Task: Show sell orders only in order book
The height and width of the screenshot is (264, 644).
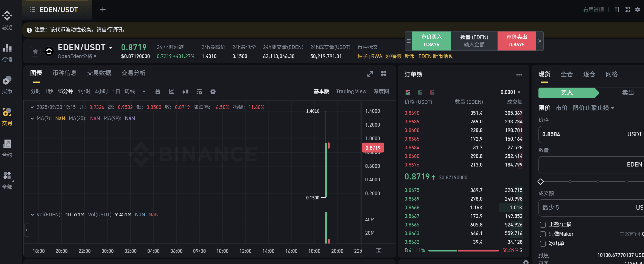Action: tap(432, 92)
